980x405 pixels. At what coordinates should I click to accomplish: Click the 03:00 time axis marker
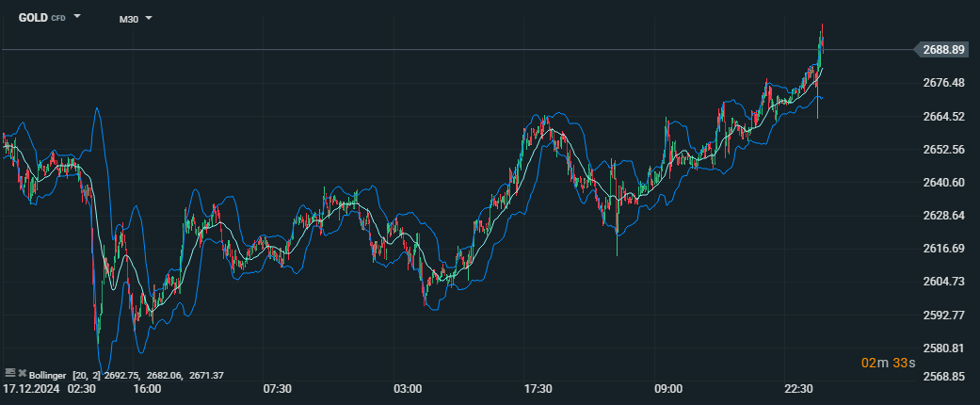(407, 389)
